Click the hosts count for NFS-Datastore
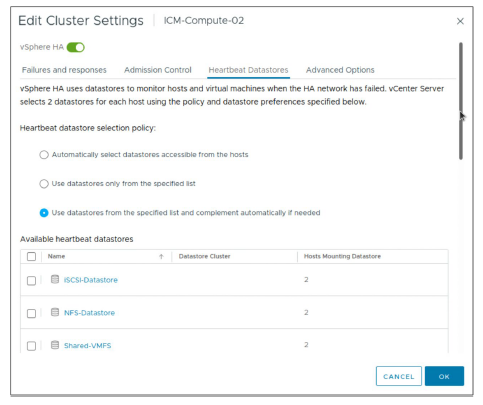The height and width of the screenshot is (405, 483). pos(306,312)
